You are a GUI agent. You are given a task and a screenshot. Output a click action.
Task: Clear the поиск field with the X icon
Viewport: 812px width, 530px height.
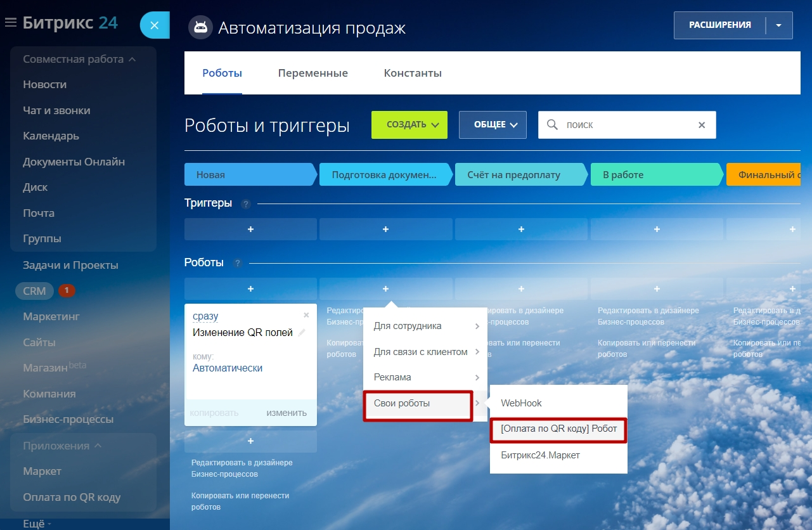pyautogui.click(x=702, y=125)
